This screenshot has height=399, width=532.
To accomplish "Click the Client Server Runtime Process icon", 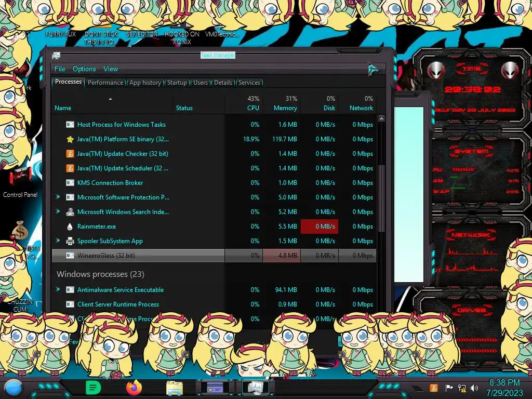I will 70,304.
